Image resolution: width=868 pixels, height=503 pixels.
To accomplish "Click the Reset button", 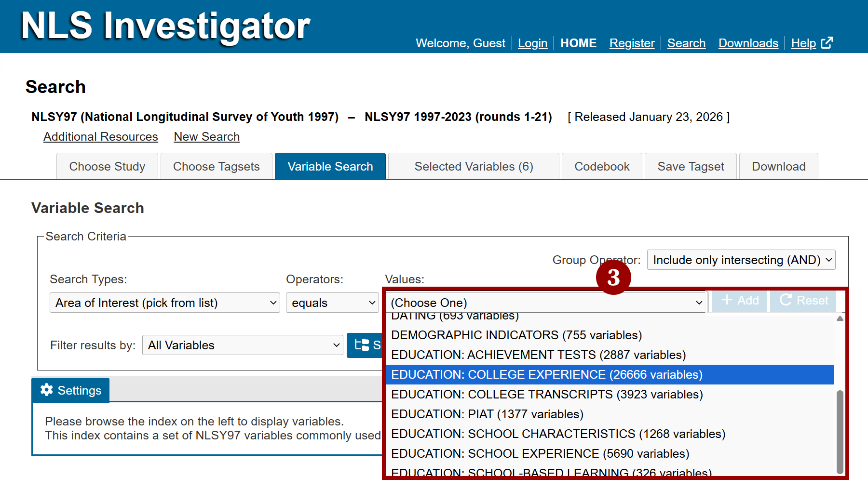I will [x=803, y=300].
